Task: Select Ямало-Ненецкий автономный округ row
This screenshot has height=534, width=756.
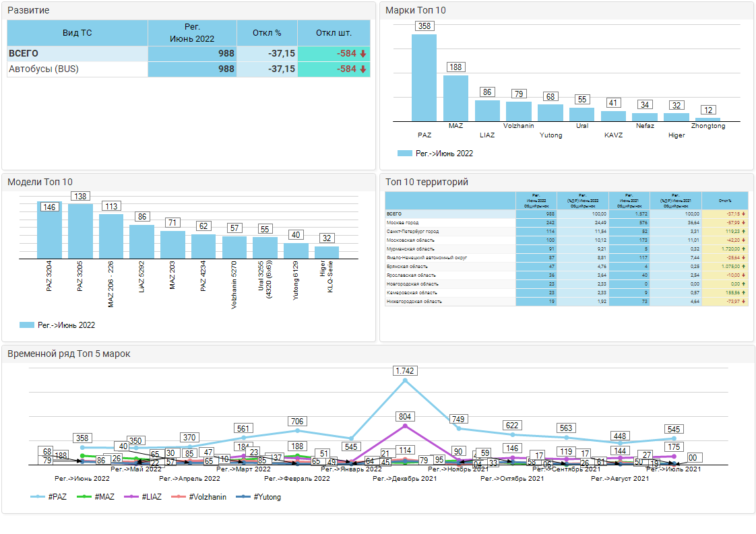Action: coord(418,257)
